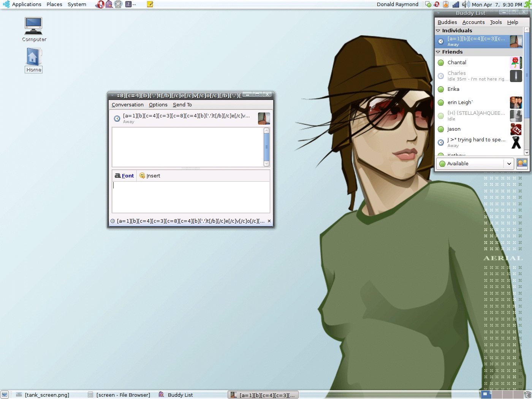Click Chantal's rose buddy icon
The height and width of the screenshot is (399, 532).
click(x=516, y=62)
